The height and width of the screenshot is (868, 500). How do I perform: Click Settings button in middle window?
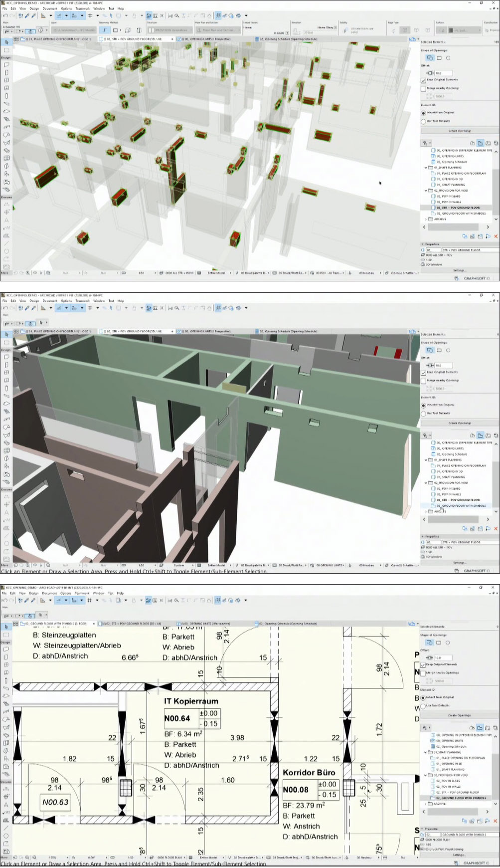pyautogui.click(x=459, y=563)
